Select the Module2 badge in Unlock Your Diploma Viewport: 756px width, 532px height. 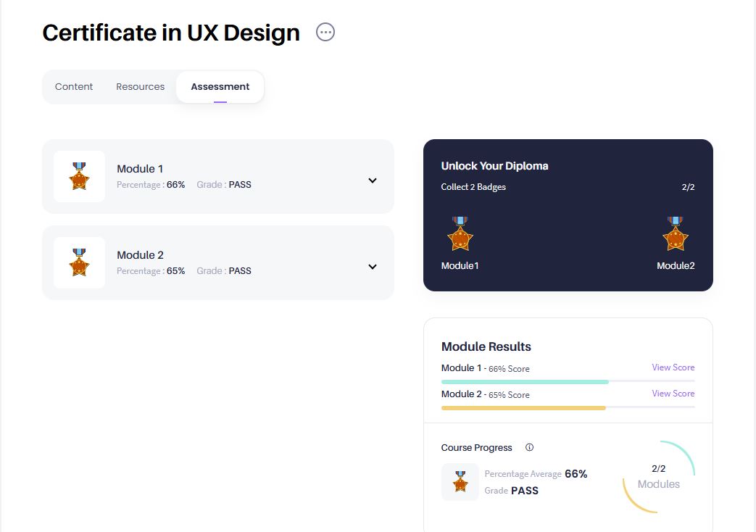click(676, 234)
